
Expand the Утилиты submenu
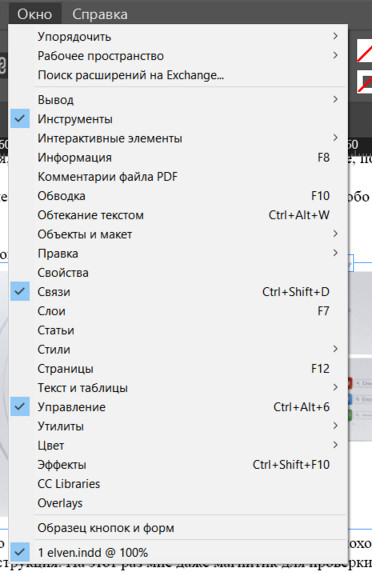[178, 426]
